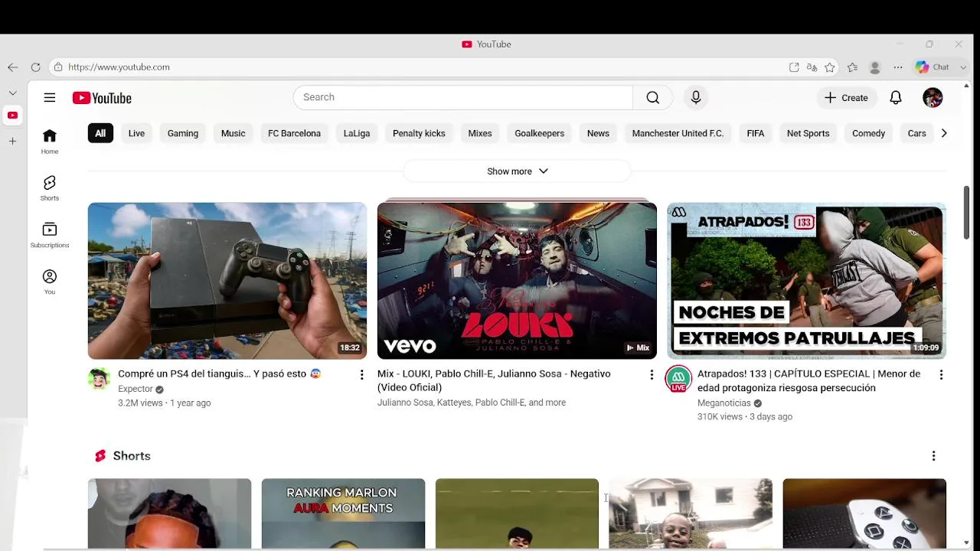Go to Home in the sidebar
The image size is (980, 551).
50,141
